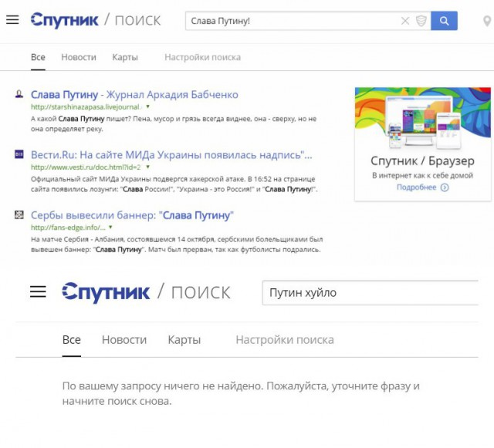Expand the dropdown arrow after starshinazapasa.livejournal URL
This screenshot has height=448, width=494.
click(147, 106)
